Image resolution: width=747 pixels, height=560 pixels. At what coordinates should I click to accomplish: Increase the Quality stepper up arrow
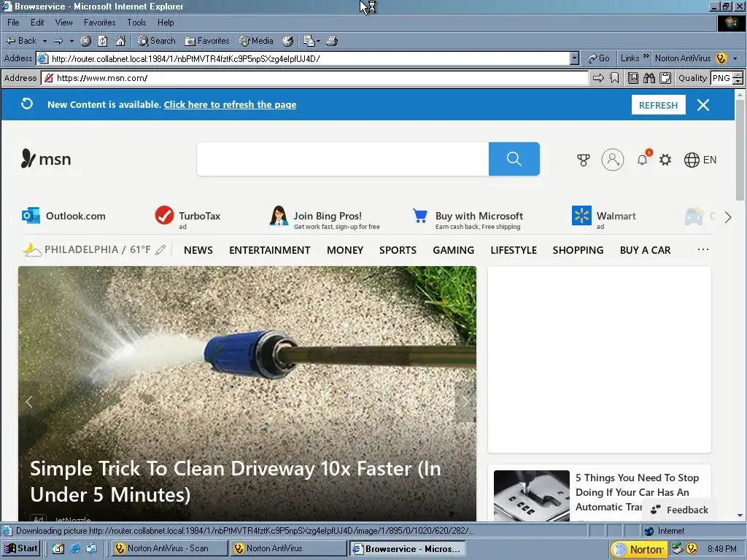pyautogui.click(x=738, y=75)
